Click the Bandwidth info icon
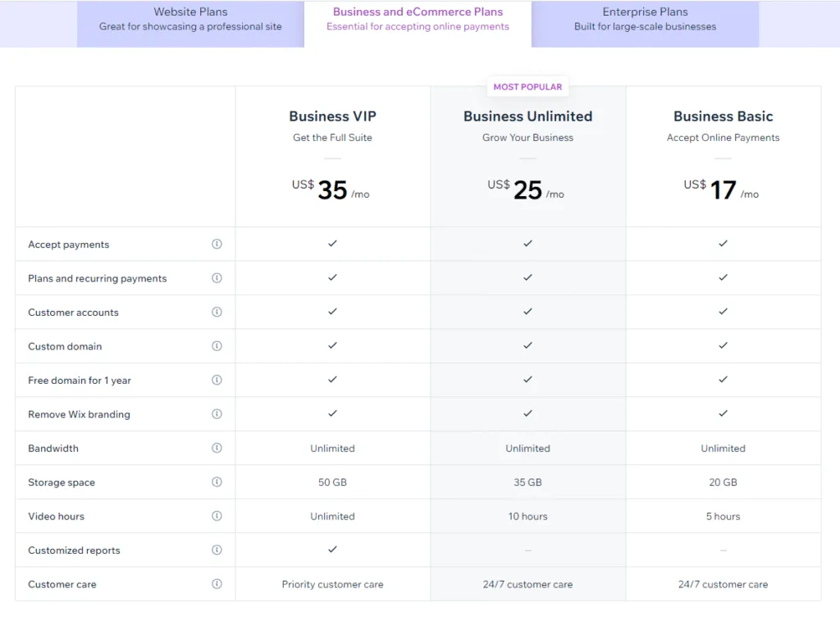 [217, 448]
